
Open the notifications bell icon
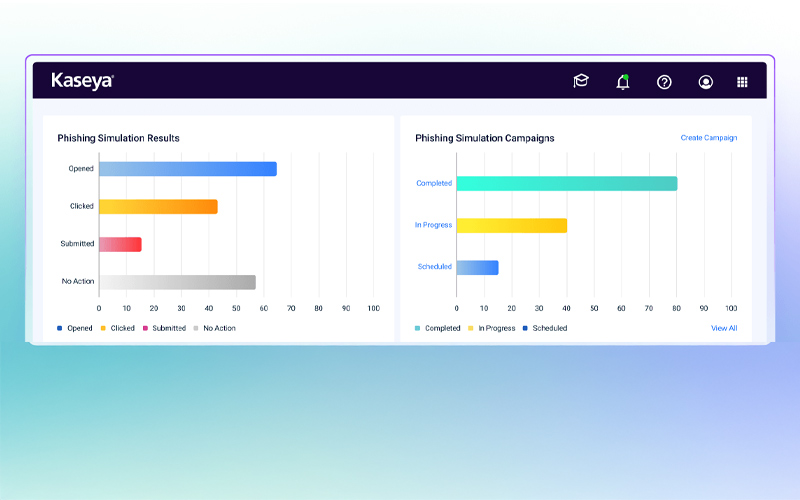tap(623, 82)
